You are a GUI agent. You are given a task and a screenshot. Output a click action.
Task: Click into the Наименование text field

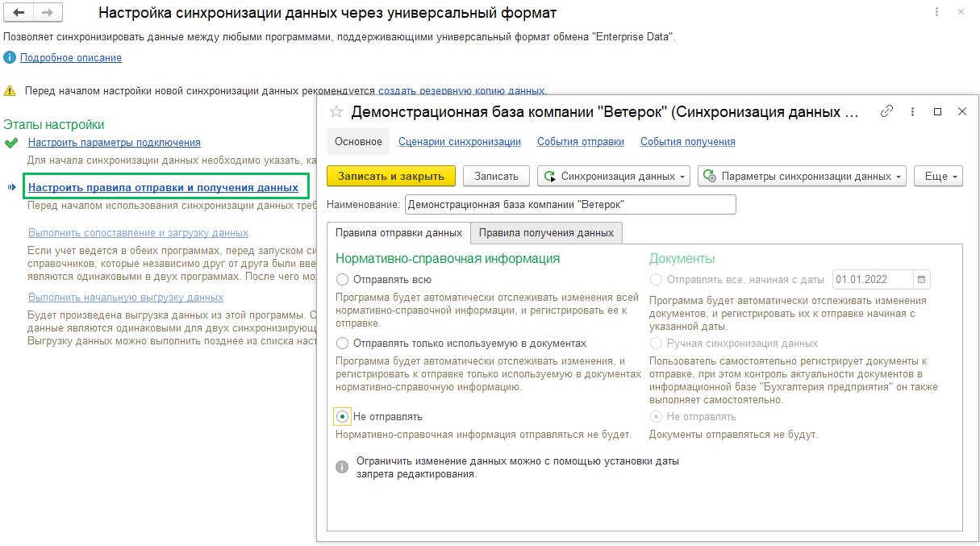click(x=570, y=205)
